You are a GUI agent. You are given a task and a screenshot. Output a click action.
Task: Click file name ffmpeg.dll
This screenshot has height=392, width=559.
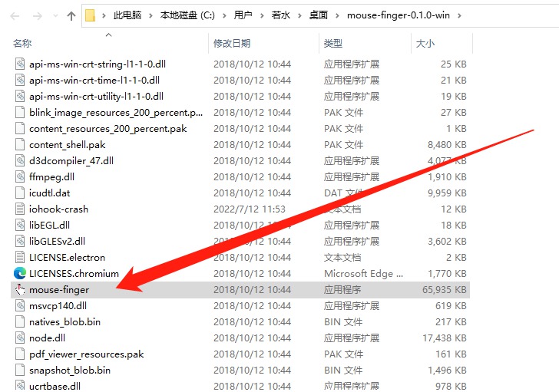click(51, 177)
